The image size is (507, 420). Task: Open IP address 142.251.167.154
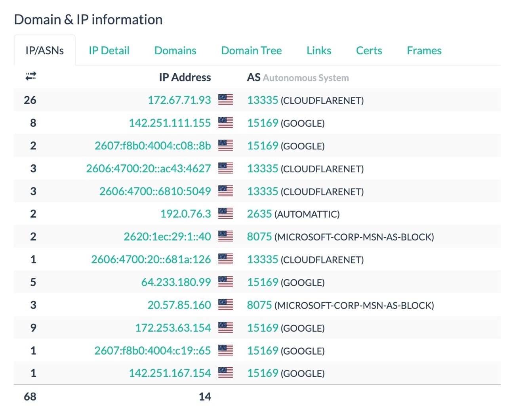(x=170, y=373)
